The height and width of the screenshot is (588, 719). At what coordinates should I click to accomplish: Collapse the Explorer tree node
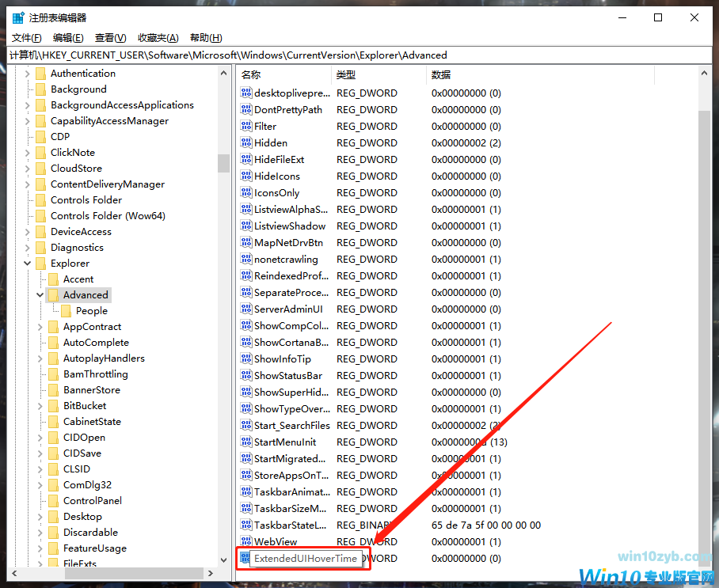[29, 264]
